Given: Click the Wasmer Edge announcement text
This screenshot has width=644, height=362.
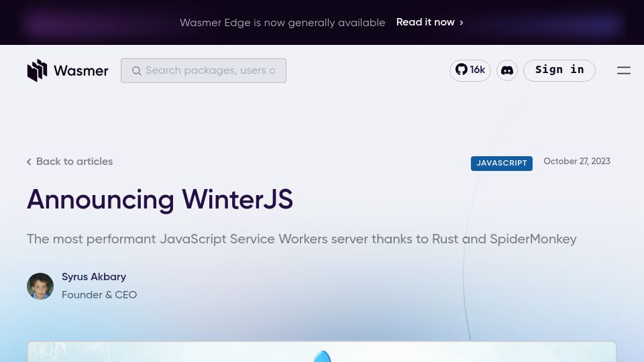Looking at the screenshot, I should coord(282,23).
